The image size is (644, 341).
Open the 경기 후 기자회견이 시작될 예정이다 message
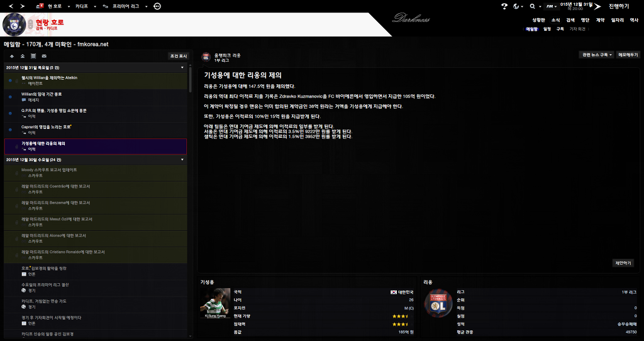96,320
